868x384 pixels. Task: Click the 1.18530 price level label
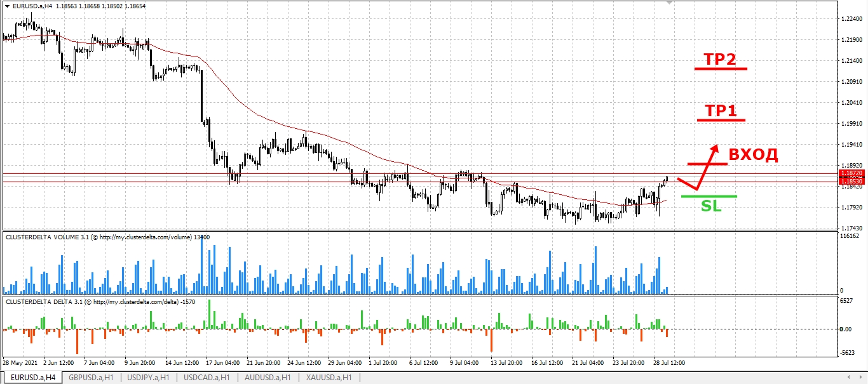[851, 182]
